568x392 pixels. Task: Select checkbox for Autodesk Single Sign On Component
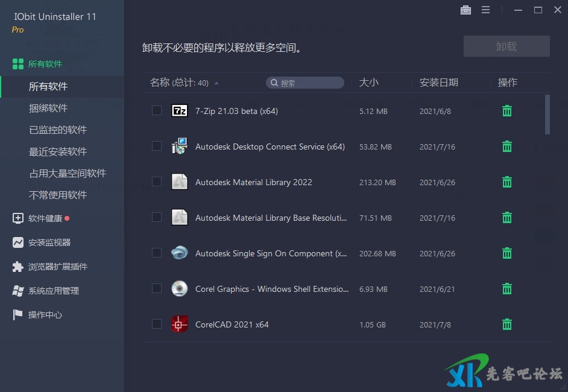point(157,253)
